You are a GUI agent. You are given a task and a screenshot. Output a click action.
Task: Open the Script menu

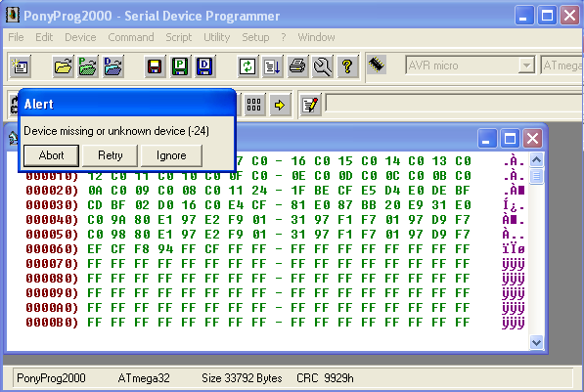pos(179,37)
